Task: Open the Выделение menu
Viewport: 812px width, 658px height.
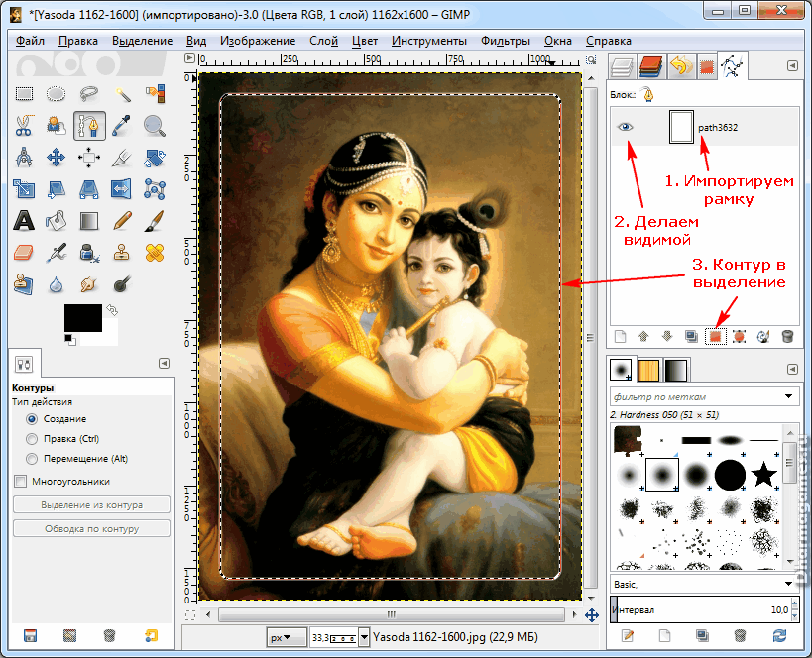Action: click(x=143, y=41)
